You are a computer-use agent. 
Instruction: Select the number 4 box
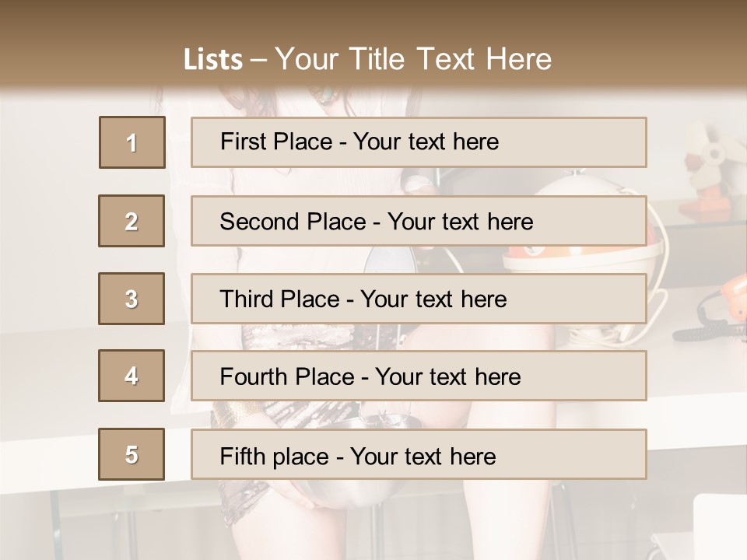coord(132,376)
